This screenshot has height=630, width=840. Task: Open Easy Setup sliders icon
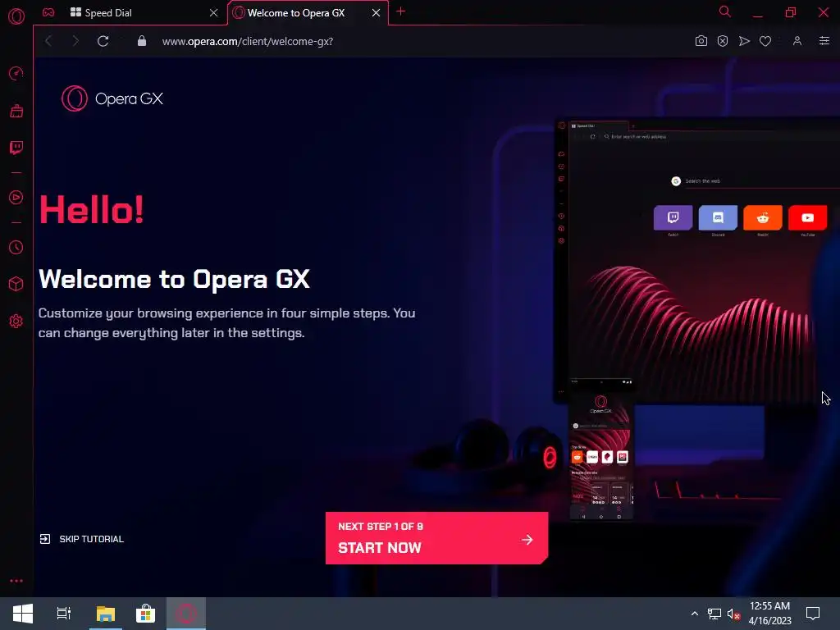[824, 41]
